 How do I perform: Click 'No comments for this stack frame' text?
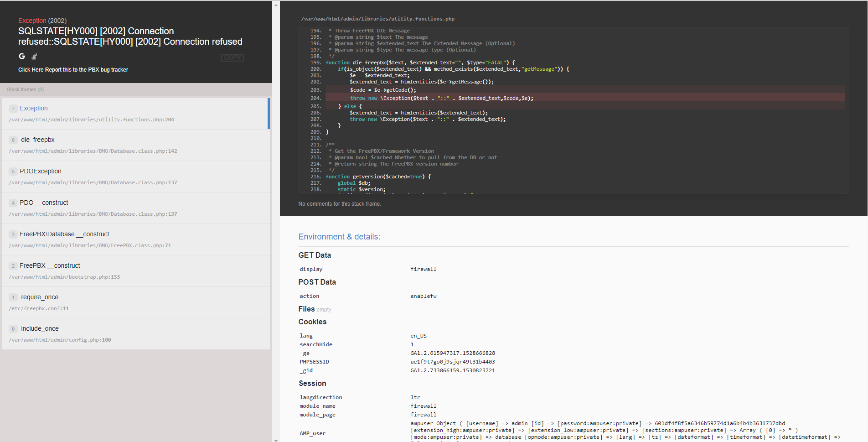coord(340,204)
